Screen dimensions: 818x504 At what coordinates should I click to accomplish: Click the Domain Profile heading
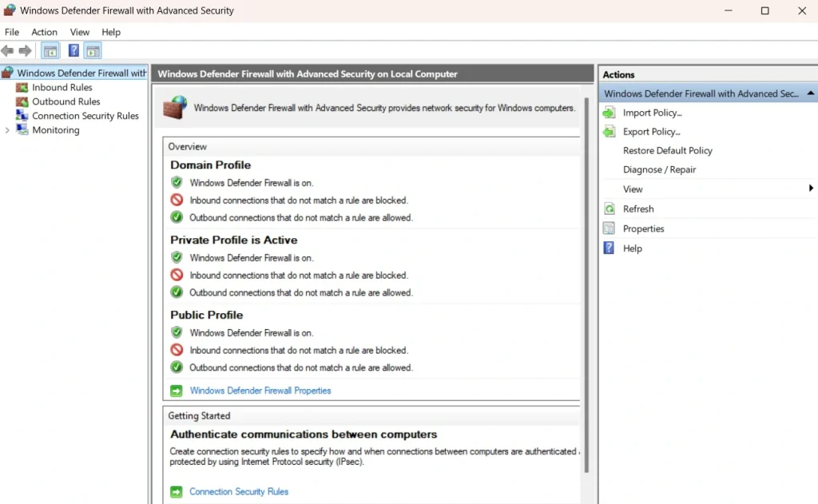click(210, 165)
